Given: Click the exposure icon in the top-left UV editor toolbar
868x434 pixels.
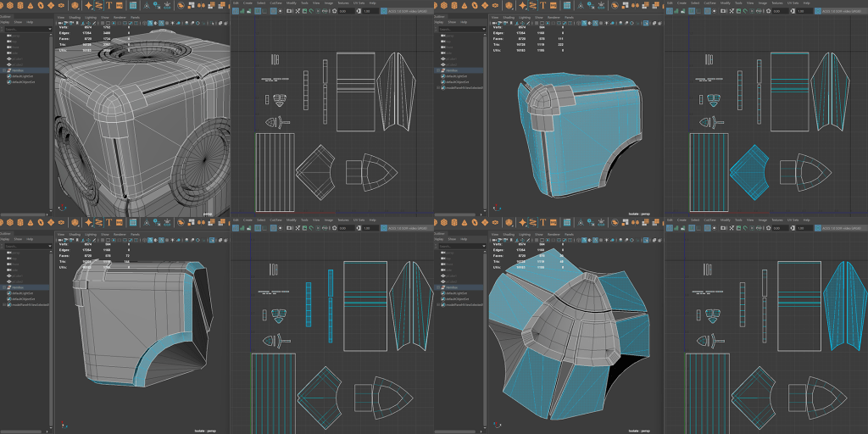Looking at the screenshot, I should [332, 13].
